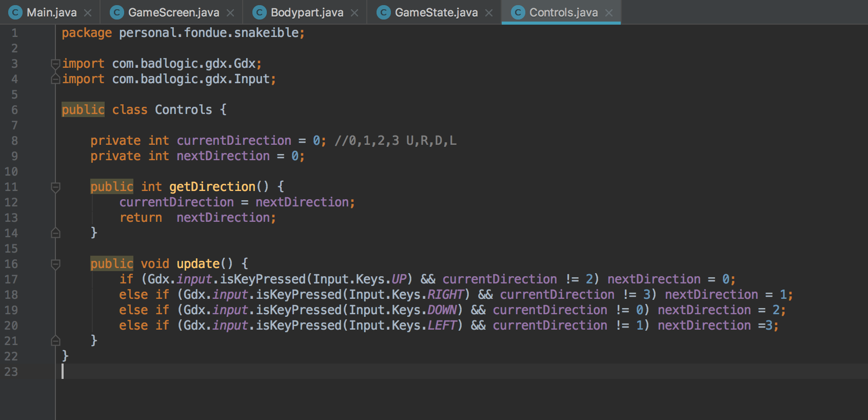The height and width of the screenshot is (420, 868).
Task: Click the class icon on Main.java tab
Action: pyautogui.click(x=16, y=12)
